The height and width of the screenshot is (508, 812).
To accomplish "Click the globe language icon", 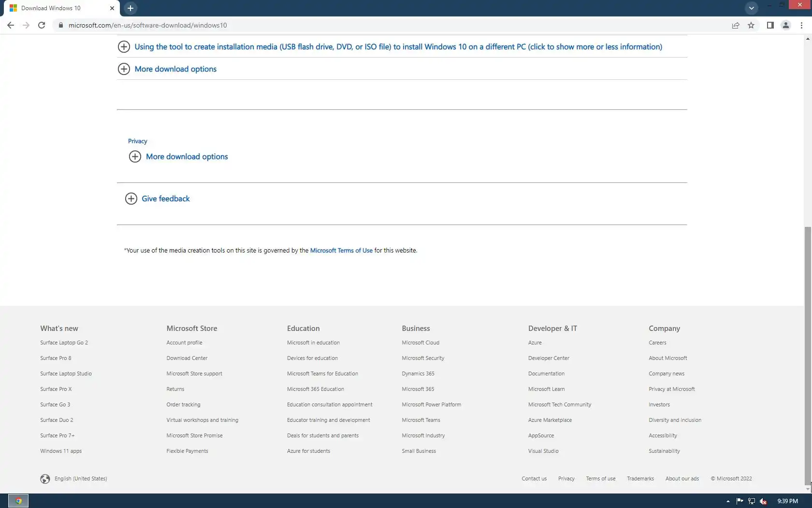I will [45, 479].
